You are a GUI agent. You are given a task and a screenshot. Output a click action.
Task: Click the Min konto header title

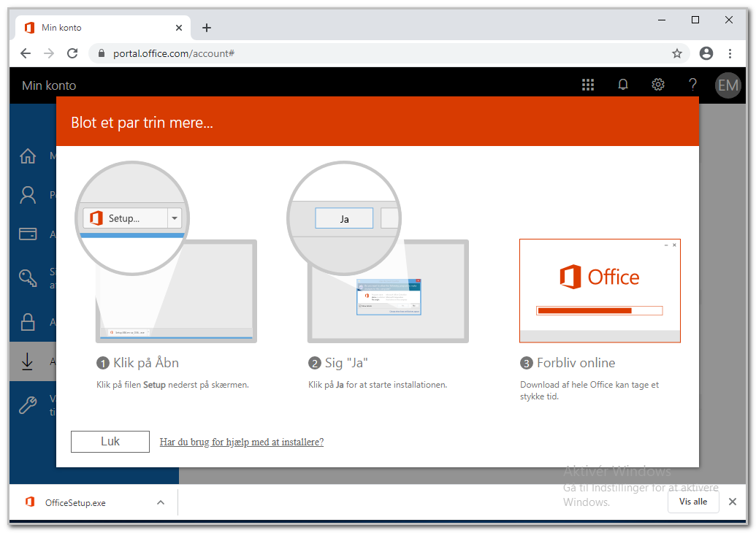pyautogui.click(x=49, y=85)
